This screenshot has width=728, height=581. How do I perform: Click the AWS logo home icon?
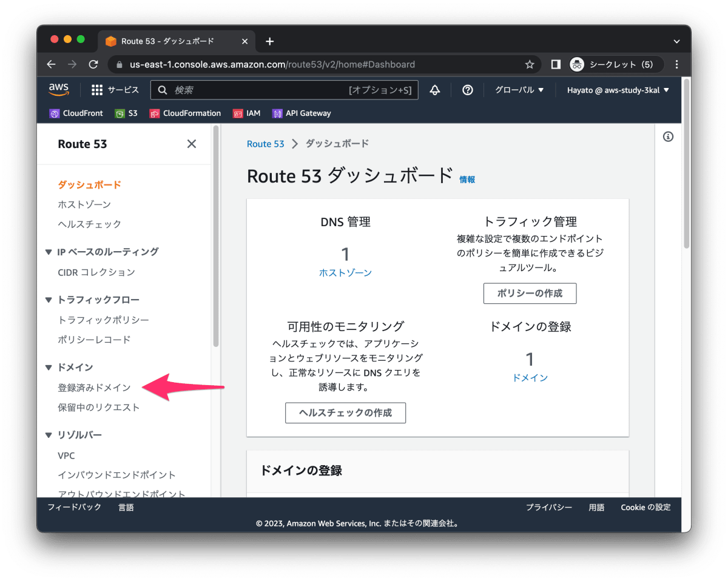59,90
